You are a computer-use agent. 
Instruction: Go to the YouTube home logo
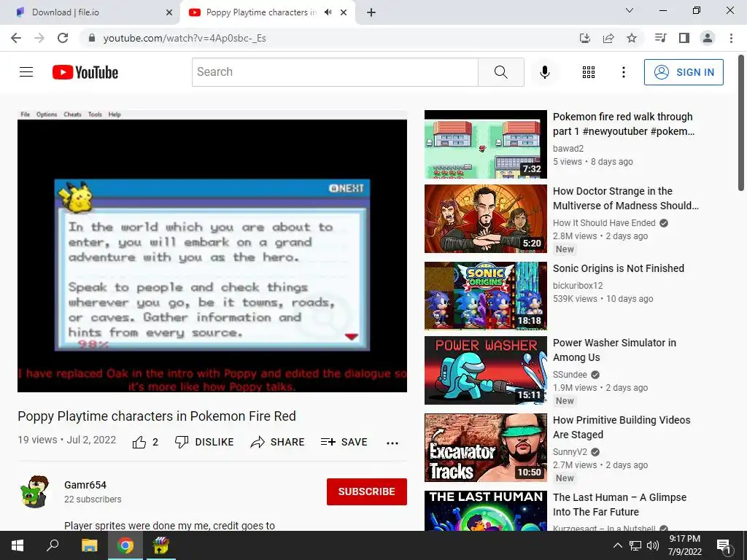pyautogui.click(x=85, y=72)
